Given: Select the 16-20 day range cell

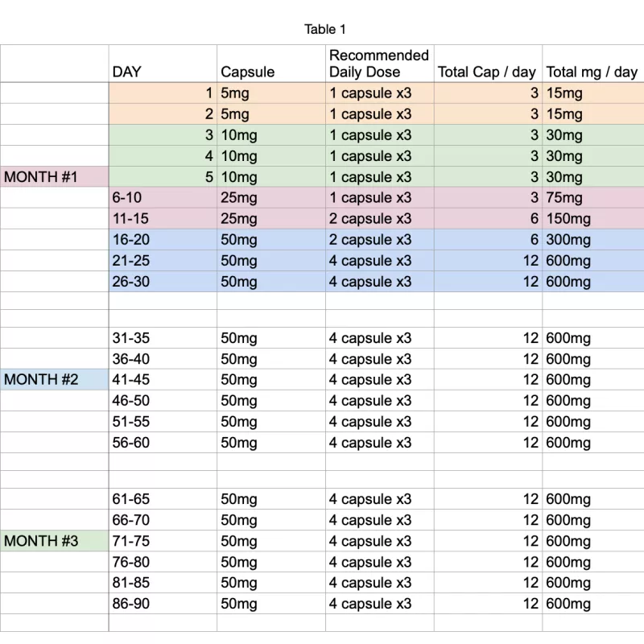Looking at the screenshot, I should point(163,240).
